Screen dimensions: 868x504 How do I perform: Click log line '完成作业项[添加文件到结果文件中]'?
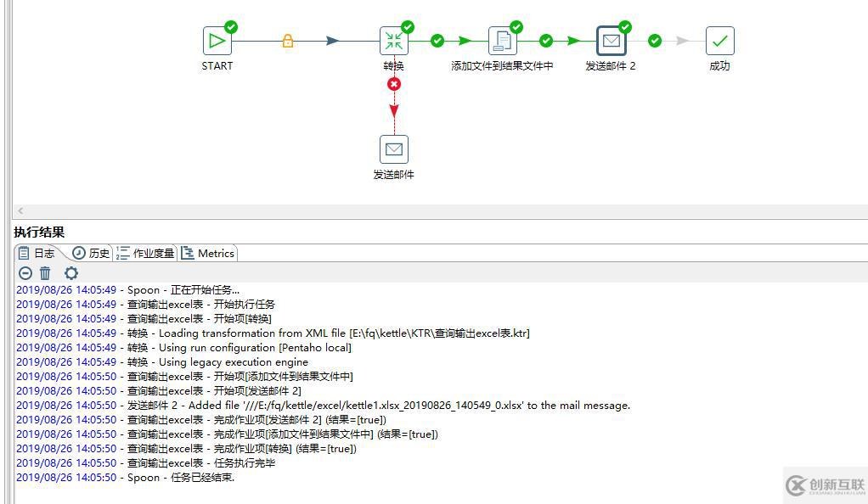coord(227,434)
